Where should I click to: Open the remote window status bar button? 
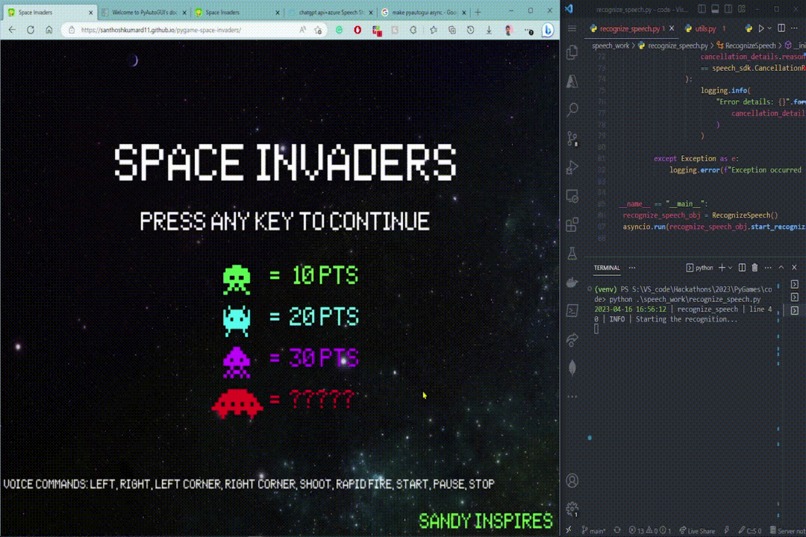[x=569, y=531]
